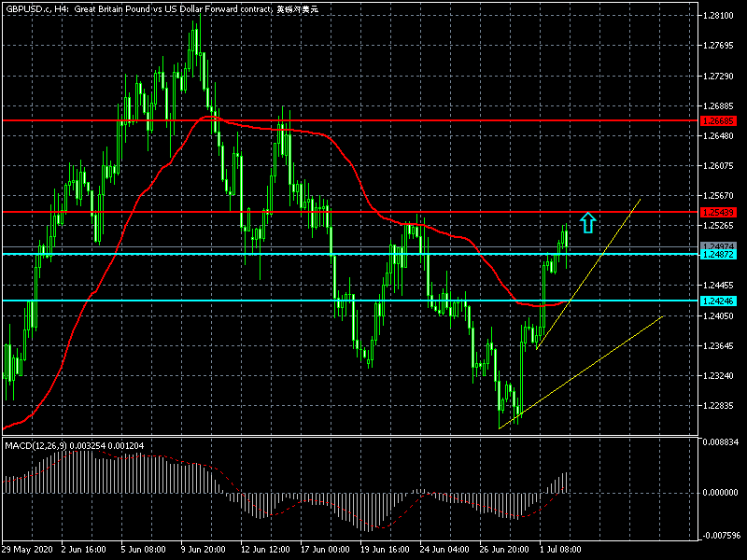
Task: Click the 1.23240 price axis value
Action: [718, 376]
